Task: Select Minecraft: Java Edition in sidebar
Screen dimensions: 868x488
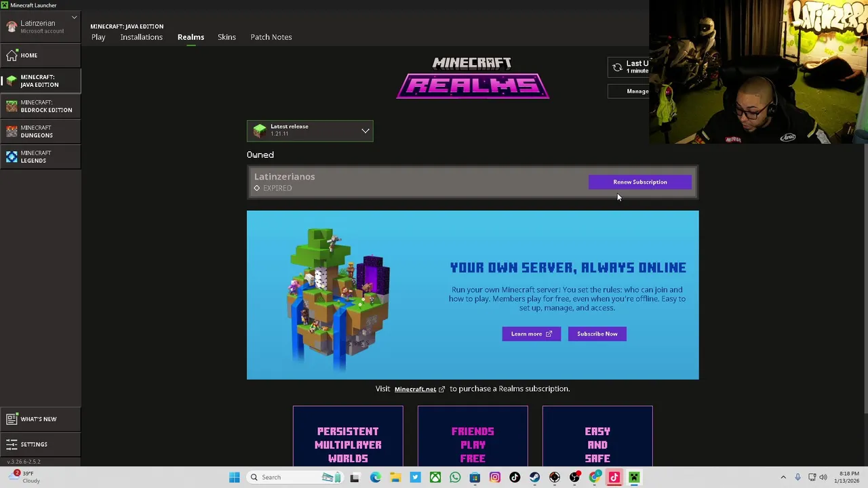Action: click(40, 81)
